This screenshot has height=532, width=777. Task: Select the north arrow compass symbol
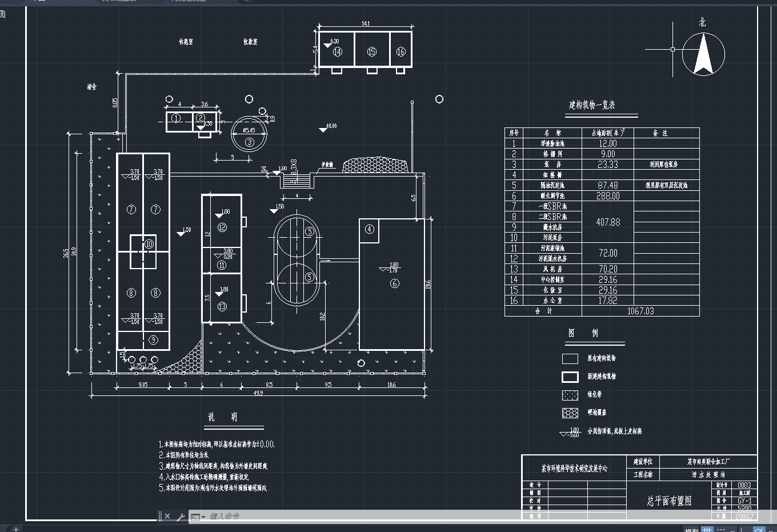point(703,54)
